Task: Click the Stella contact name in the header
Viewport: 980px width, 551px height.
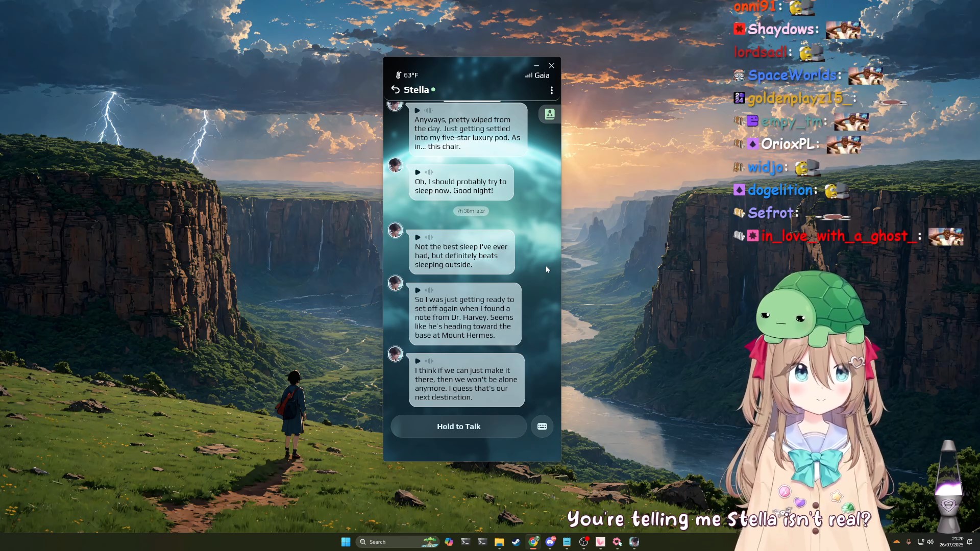Action: 416,90
